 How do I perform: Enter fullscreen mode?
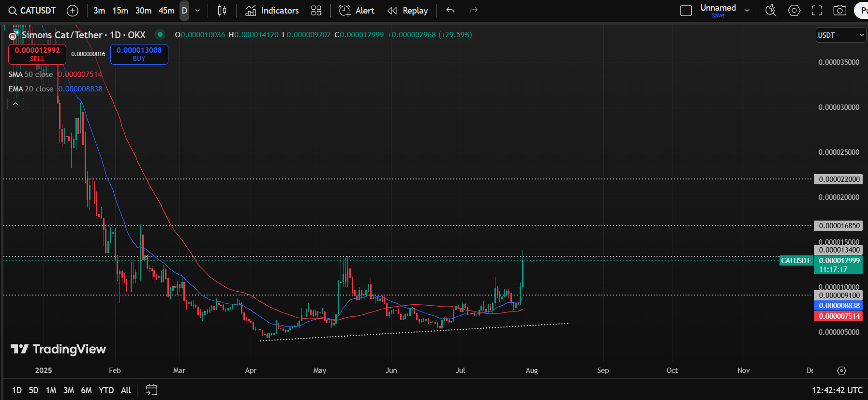click(817, 11)
